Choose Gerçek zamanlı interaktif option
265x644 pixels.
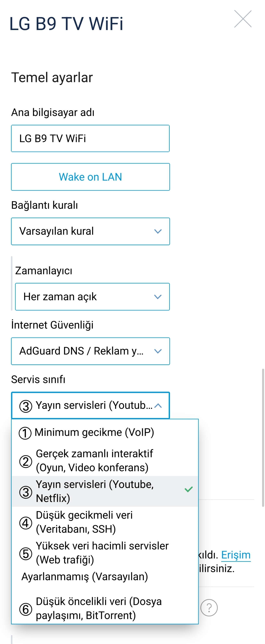105,461
